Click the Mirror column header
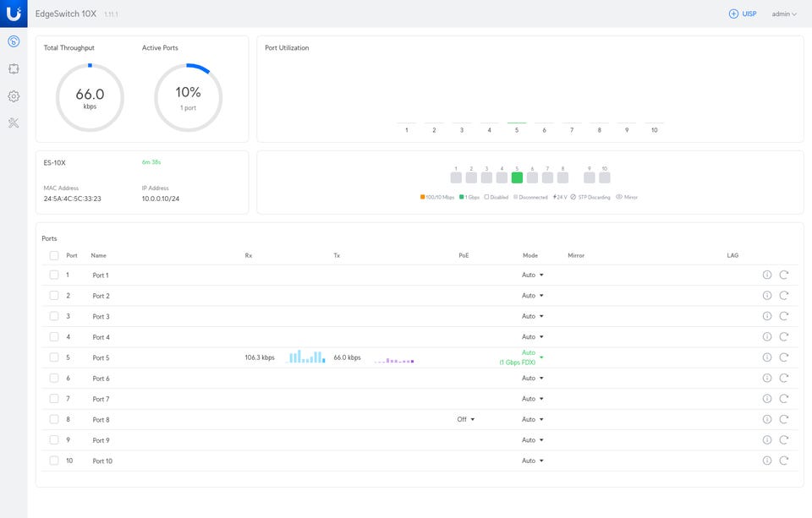This screenshot has height=518, width=812. pyautogui.click(x=576, y=256)
